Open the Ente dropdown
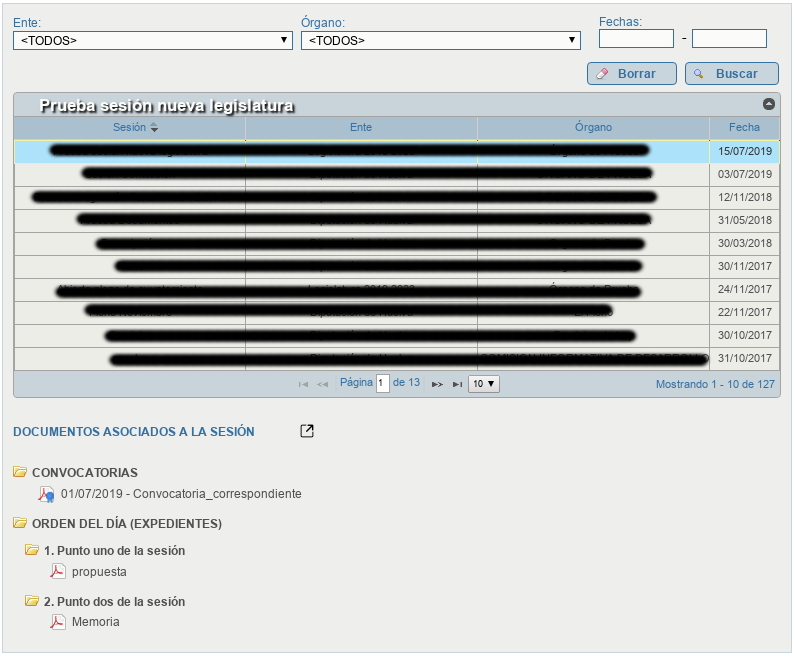795x657 pixels. pos(153,41)
